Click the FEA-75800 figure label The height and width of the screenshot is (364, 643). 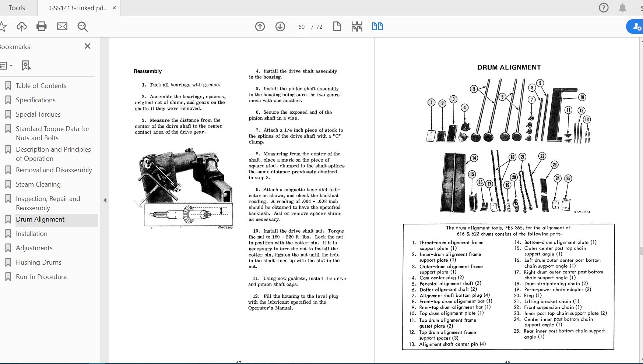(x=225, y=227)
